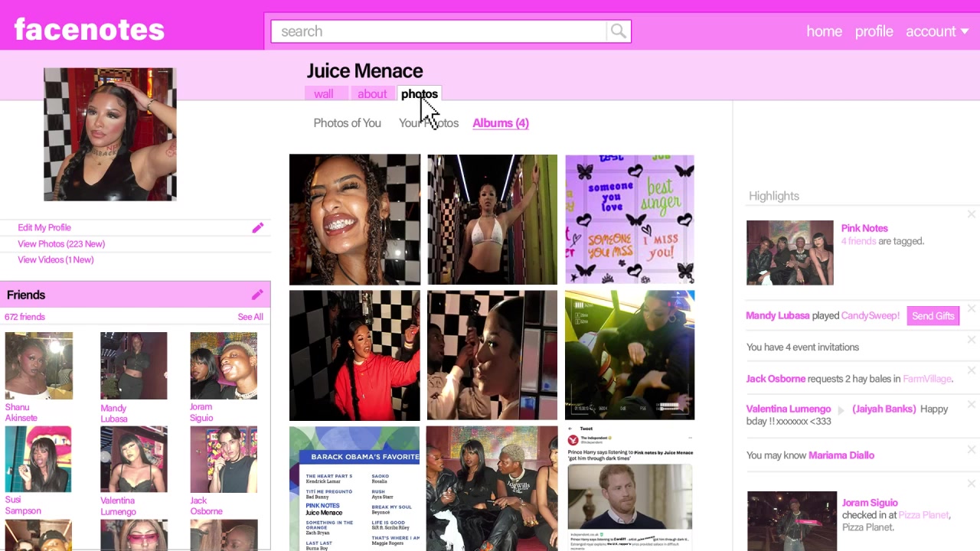Close the Jack Osborne hay bales request
This screenshot has width=980, height=551.
click(972, 370)
